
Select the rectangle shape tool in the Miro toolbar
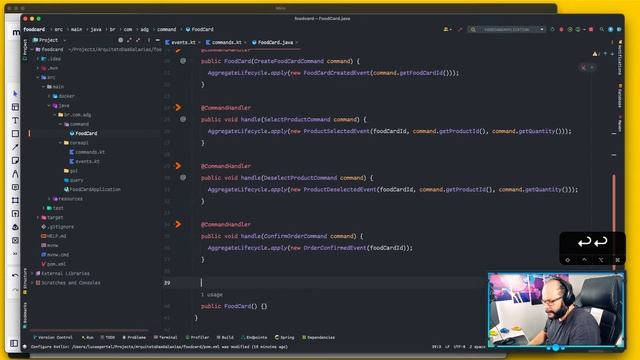(x=15, y=133)
